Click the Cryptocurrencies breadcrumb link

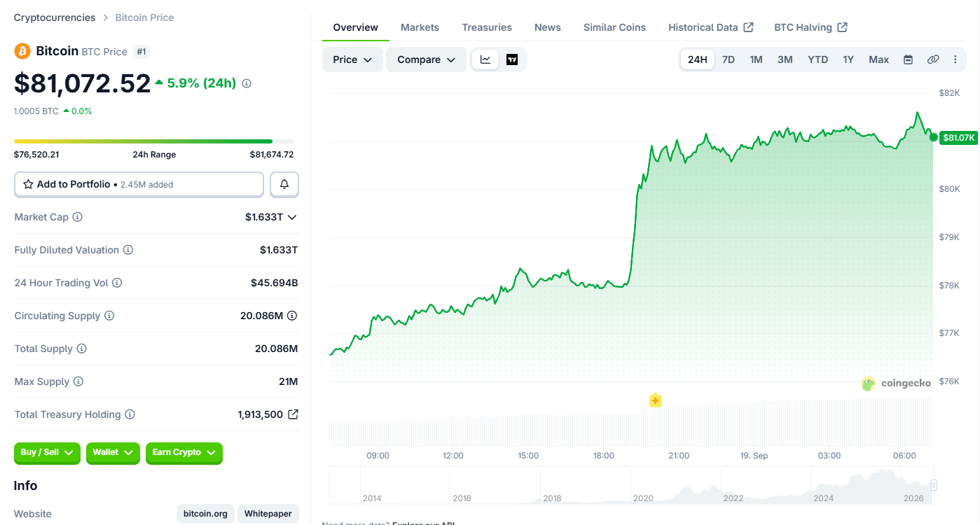tap(55, 17)
